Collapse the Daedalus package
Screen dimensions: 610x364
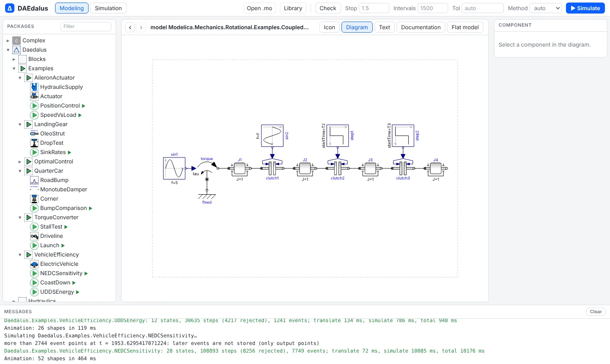8,50
